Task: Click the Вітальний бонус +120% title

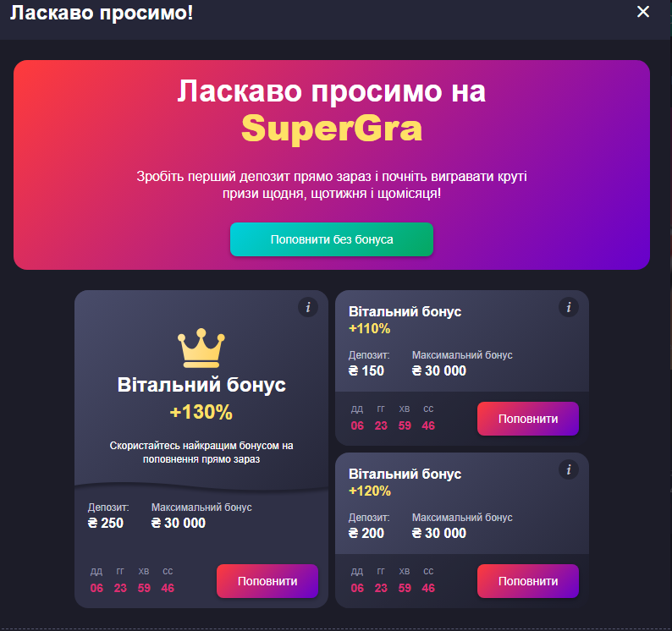Action: pyautogui.click(x=405, y=482)
